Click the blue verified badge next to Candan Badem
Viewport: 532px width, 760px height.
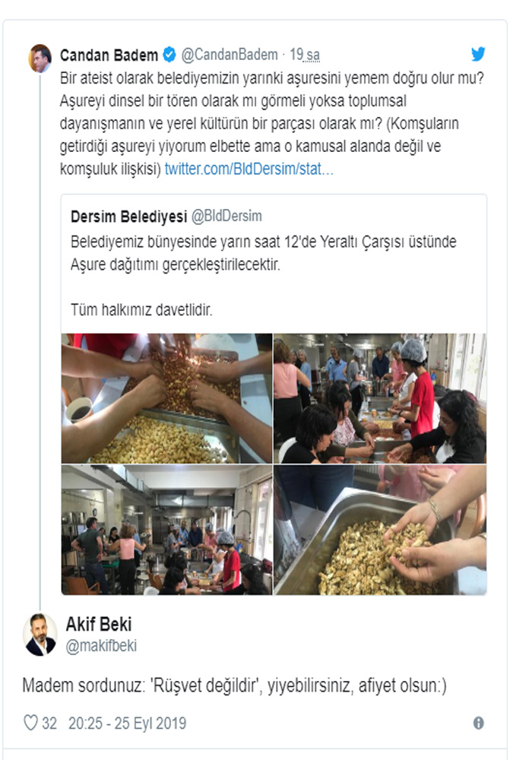tap(169, 55)
